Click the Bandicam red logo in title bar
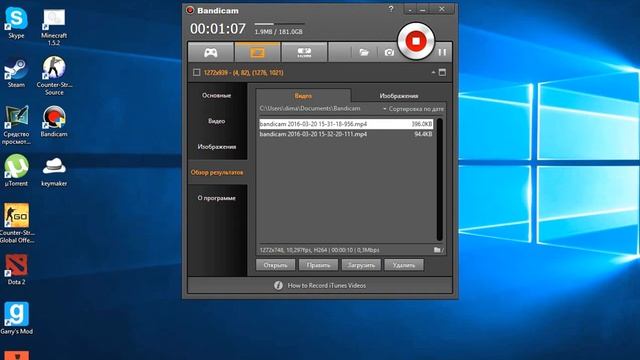The image size is (640, 360). [x=190, y=10]
